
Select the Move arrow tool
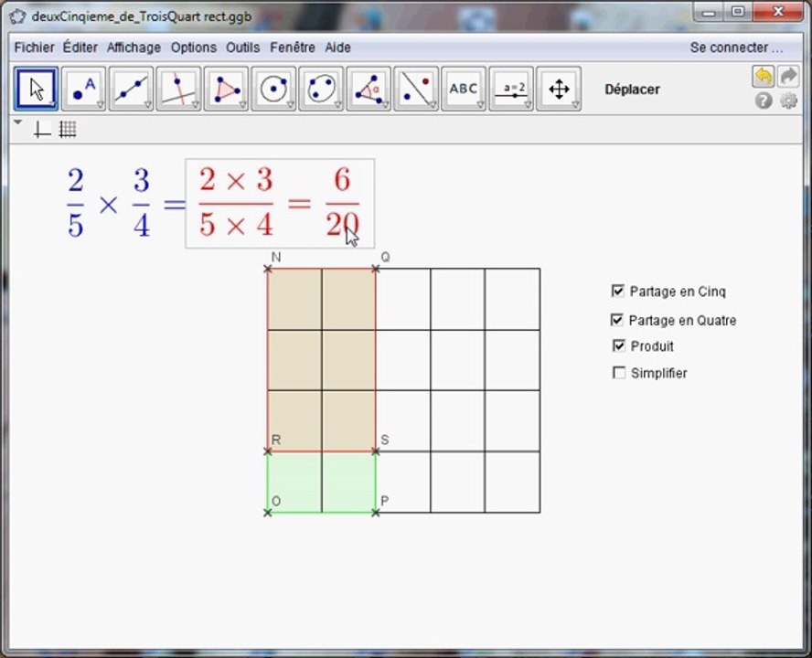(x=36, y=89)
